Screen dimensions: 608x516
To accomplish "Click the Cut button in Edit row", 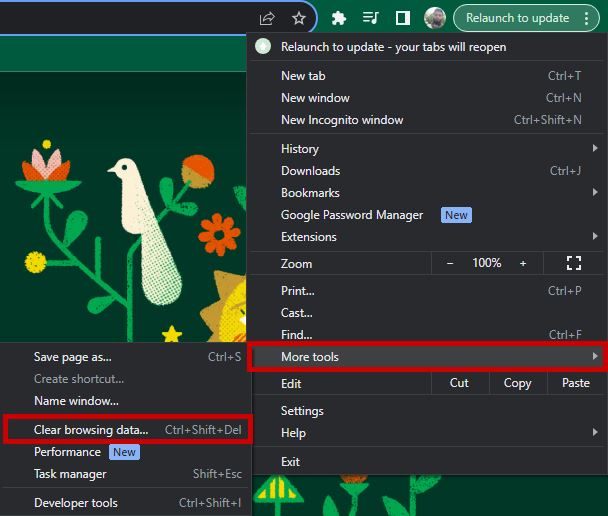I will (x=459, y=383).
